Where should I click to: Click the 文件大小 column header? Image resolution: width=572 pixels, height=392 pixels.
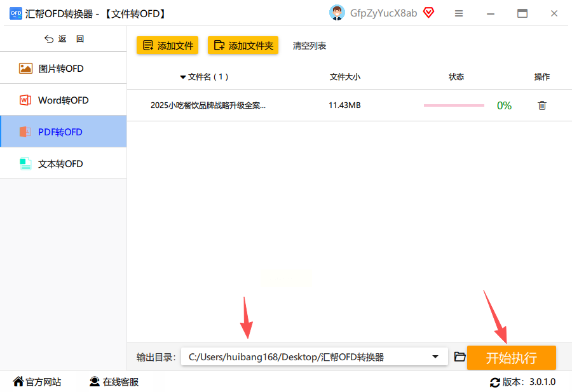pyautogui.click(x=344, y=77)
